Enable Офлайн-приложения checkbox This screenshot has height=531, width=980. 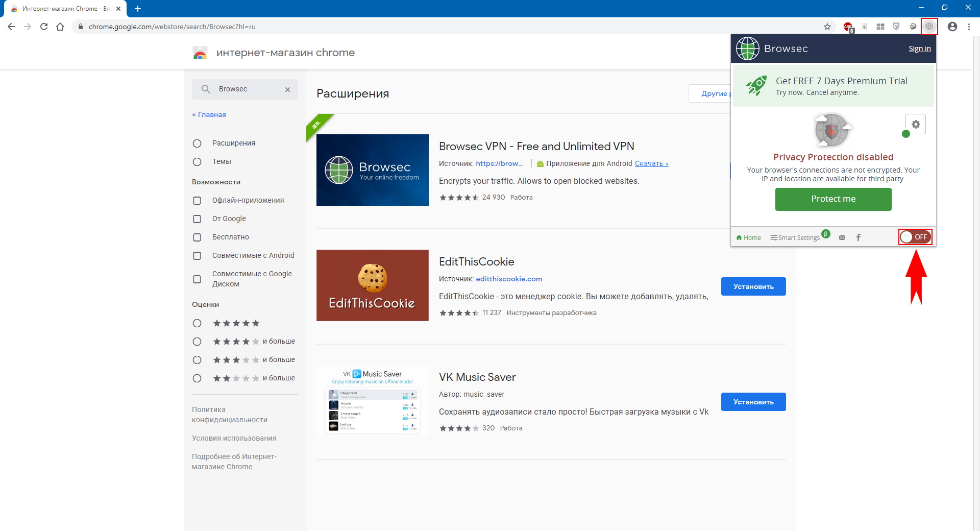pos(197,201)
